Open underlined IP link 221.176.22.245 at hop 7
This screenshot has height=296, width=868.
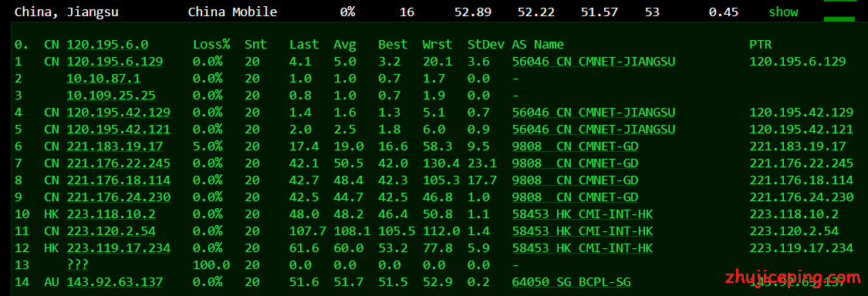coord(119,163)
